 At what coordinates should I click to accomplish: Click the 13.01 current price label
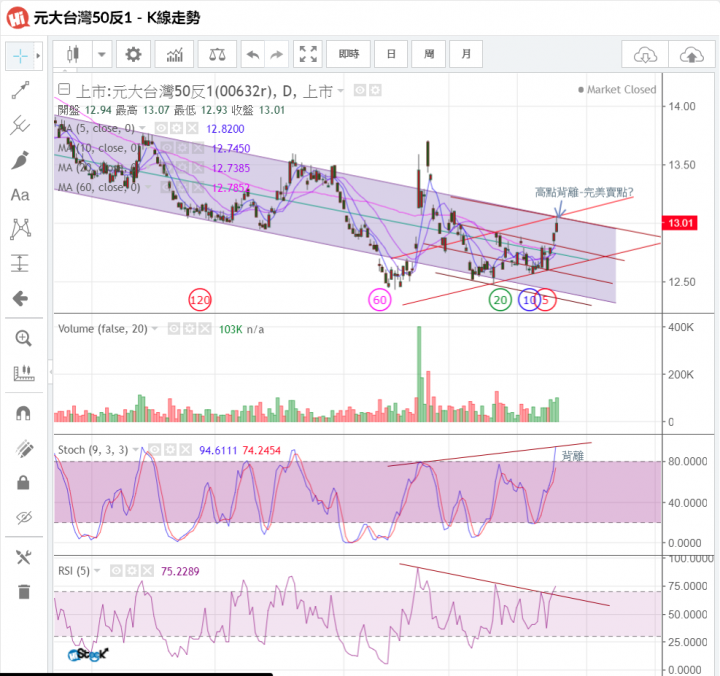(680, 223)
